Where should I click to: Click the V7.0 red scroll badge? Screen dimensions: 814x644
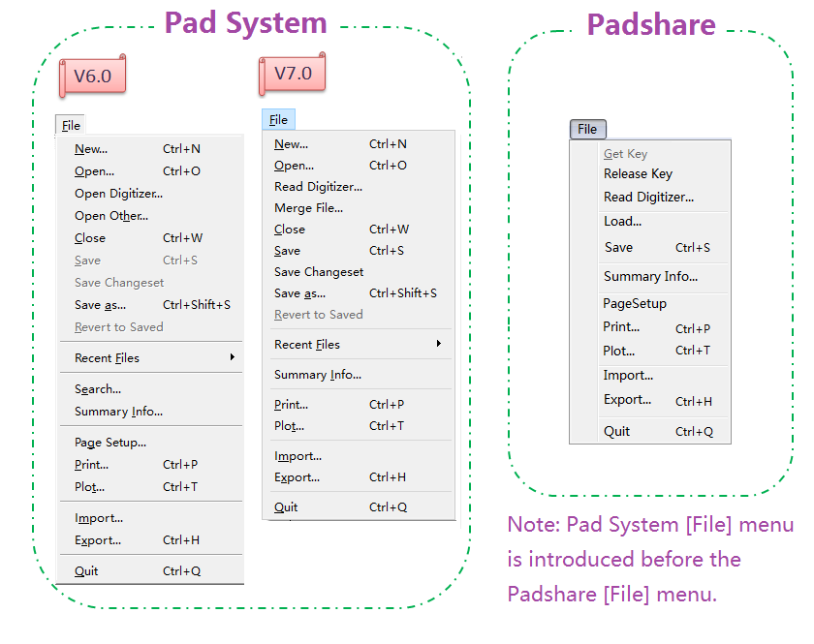point(292,74)
